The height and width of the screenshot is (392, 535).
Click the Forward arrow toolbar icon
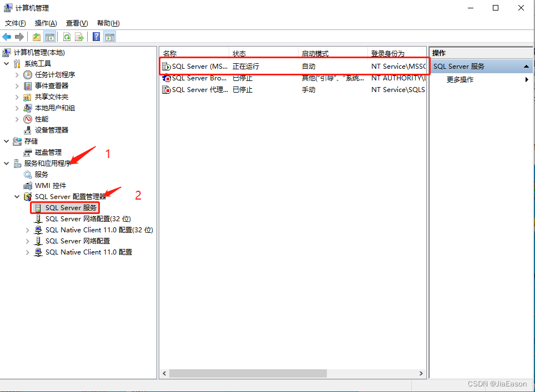(x=19, y=37)
